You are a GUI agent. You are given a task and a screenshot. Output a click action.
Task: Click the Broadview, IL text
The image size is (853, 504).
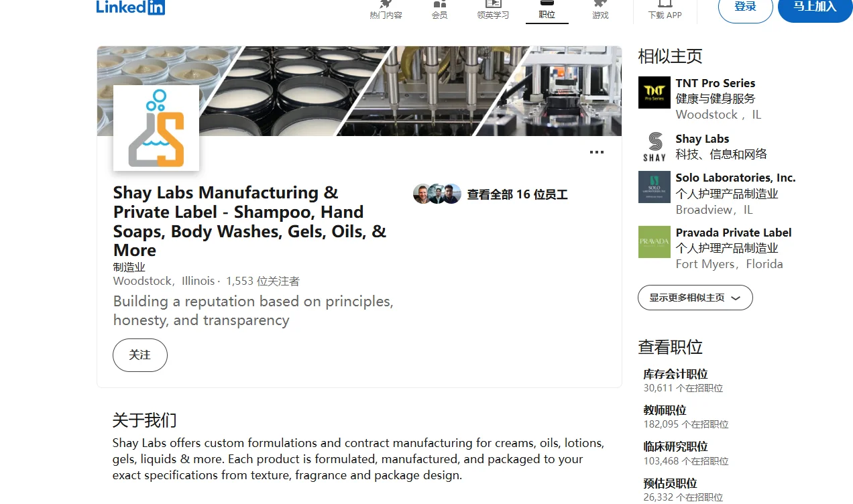[715, 210]
